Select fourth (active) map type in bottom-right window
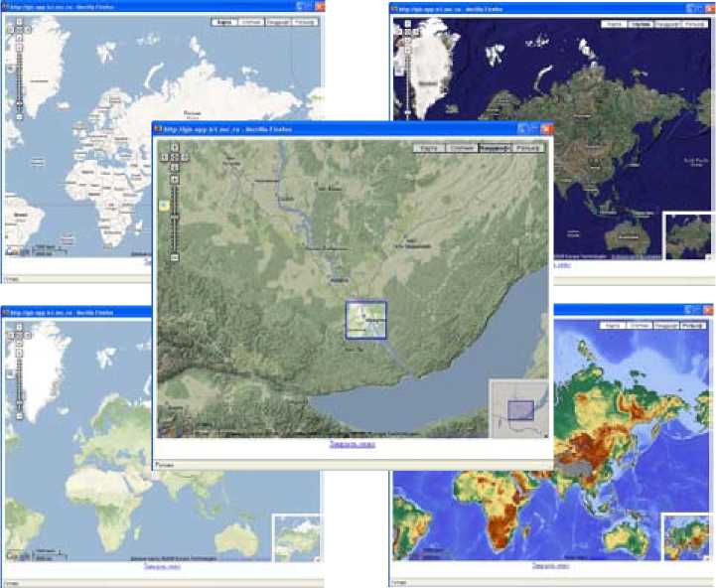The width and height of the screenshot is (716, 588). pos(693,326)
